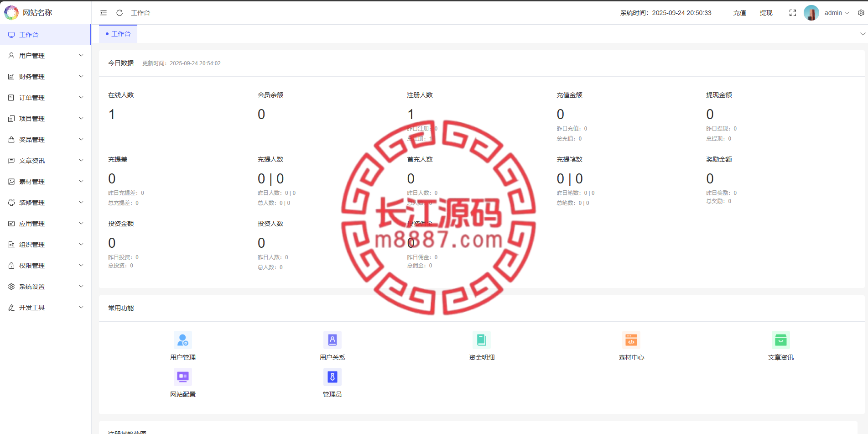
Task: Click the 文章资讯 message icon in sidebar
Action: point(11,161)
